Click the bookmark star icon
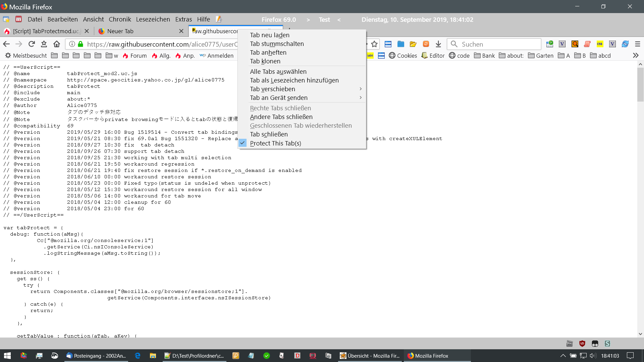This screenshot has height=362, width=644. tap(375, 44)
